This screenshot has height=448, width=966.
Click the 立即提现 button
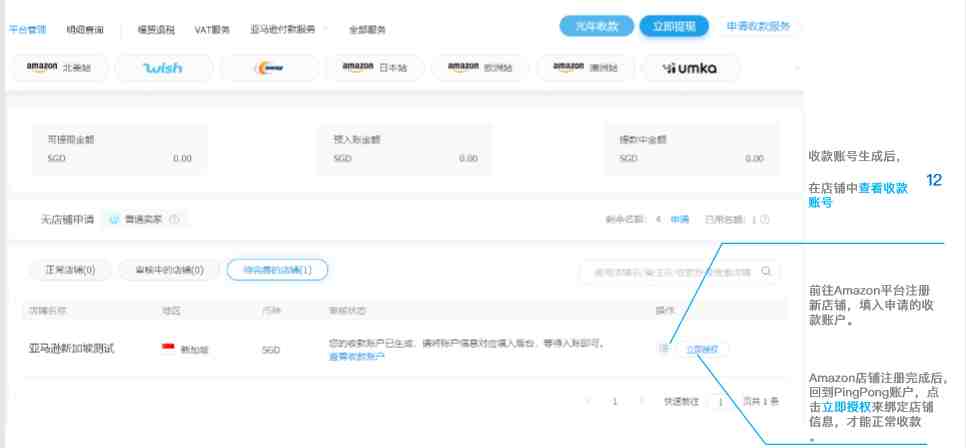point(674,26)
